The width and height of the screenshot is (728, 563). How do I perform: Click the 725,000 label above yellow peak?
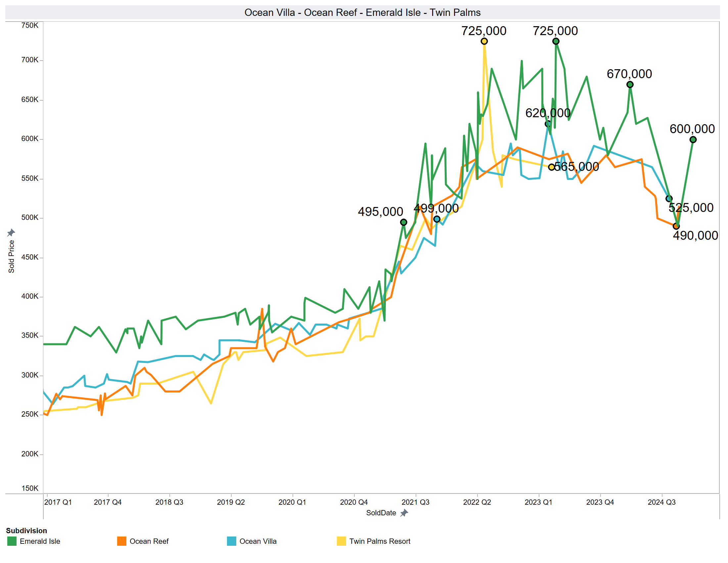484,31
